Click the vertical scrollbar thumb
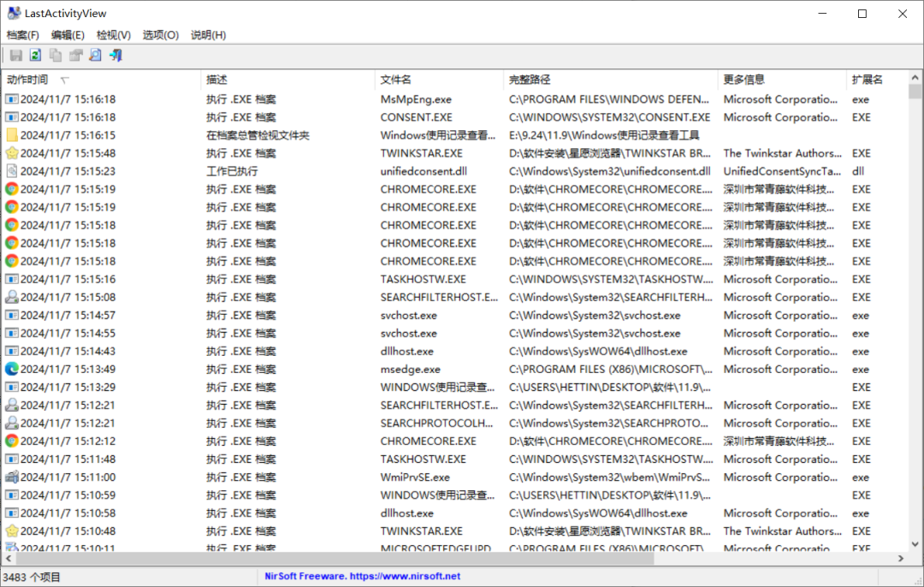 915,92
